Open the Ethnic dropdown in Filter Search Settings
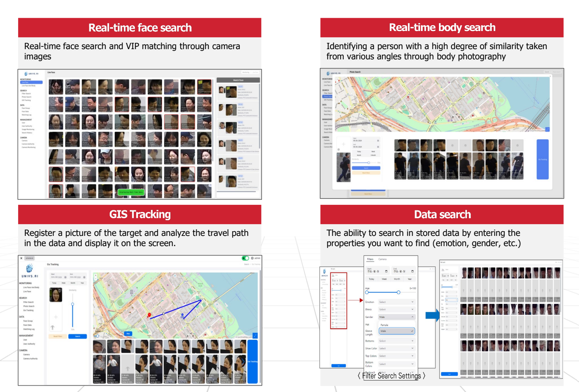The height and width of the screenshot is (392, 579). pos(396,309)
